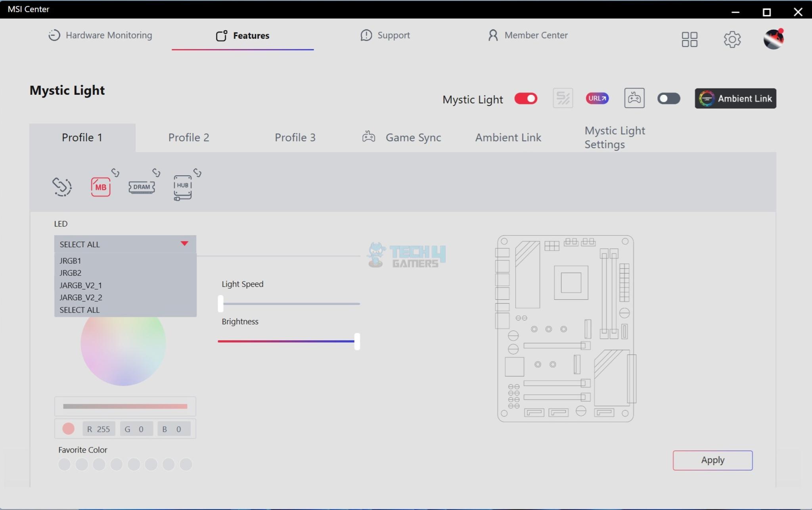Viewport: 812px width, 510px height.
Task: Click the user profile avatar
Action: coord(774,39)
